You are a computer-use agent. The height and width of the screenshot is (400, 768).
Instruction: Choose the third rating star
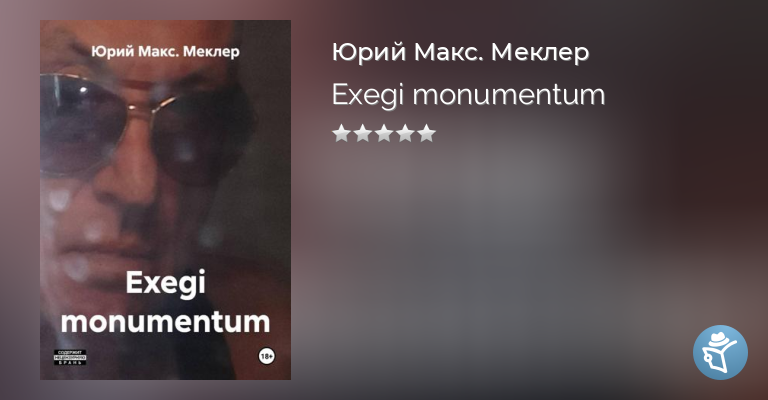384,133
